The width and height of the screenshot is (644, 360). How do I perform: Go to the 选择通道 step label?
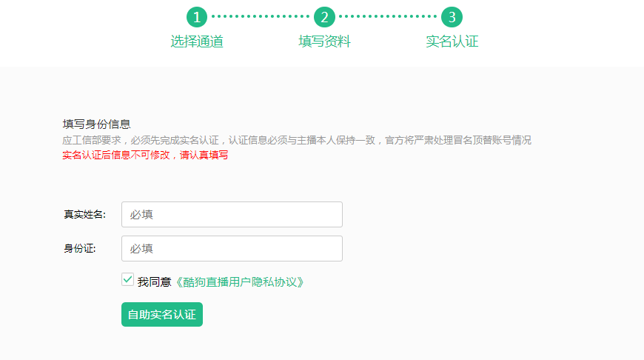[x=197, y=41]
